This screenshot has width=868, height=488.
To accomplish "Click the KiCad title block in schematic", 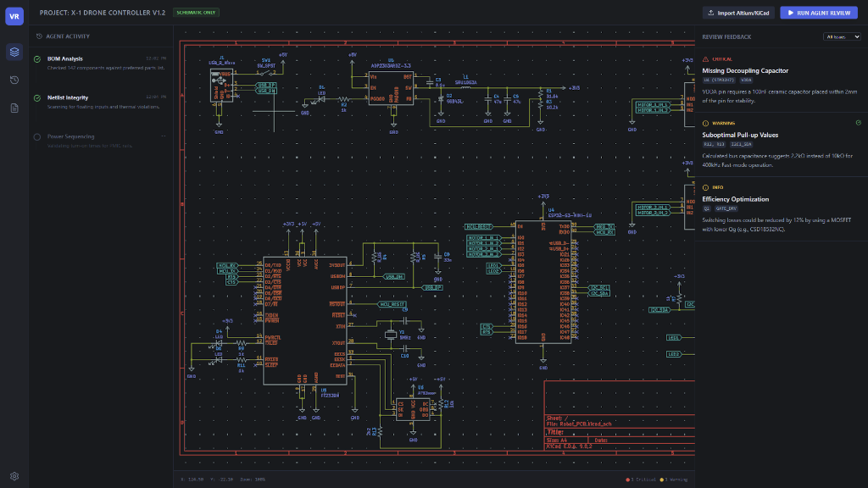I will 620,415.
